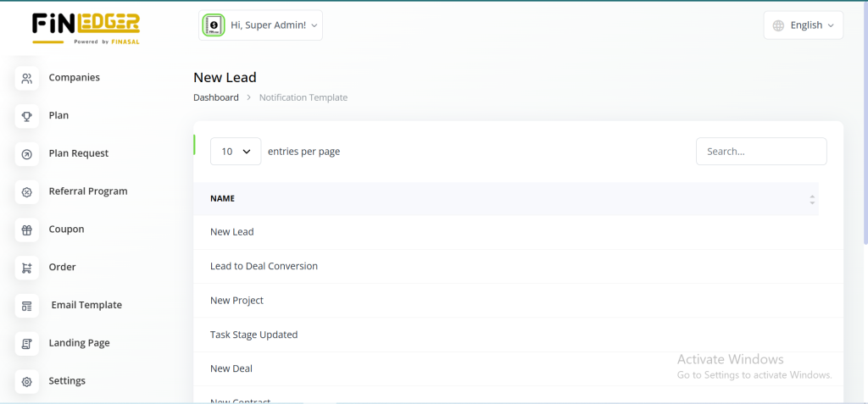Select the Lead to Deal Conversion row

pyautogui.click(x=264, y=266)
